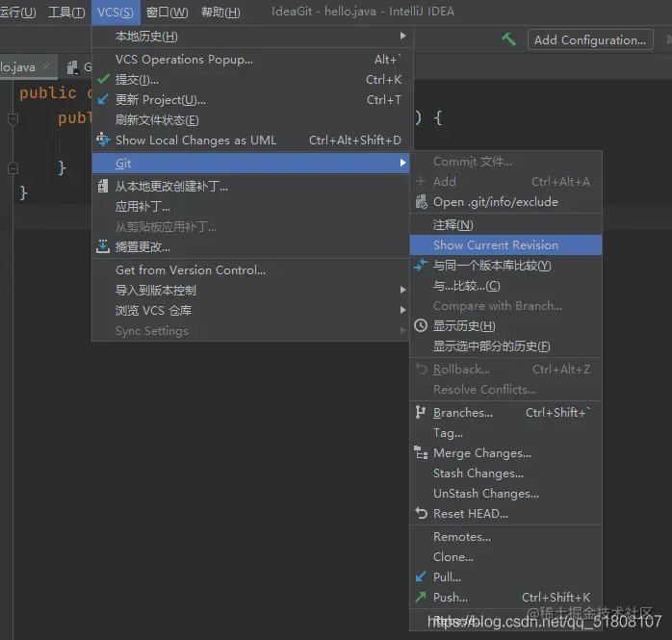
Task: Select Get from Version Control... item
Action: tap(250, 269)
